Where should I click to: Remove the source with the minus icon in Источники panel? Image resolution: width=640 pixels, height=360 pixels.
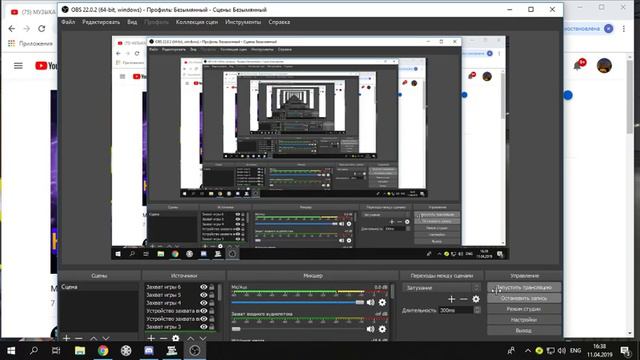click(163, 338)
